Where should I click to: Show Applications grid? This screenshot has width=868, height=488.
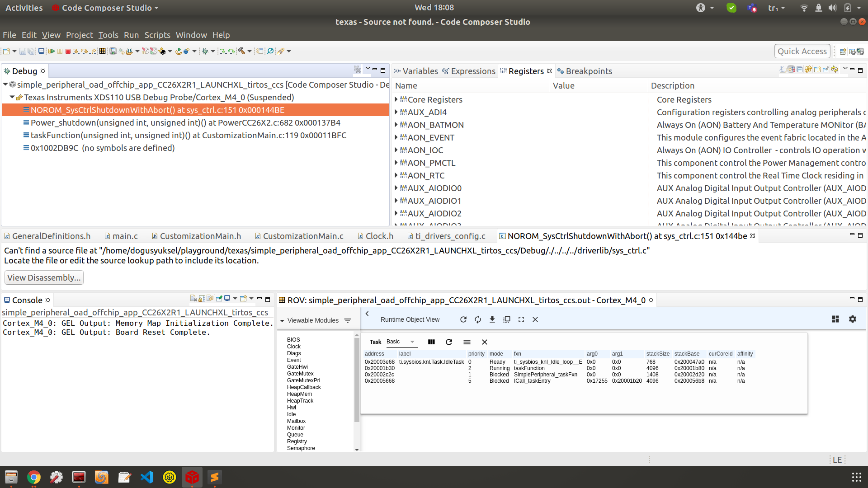pyautogui.click(x=856, y=477)
